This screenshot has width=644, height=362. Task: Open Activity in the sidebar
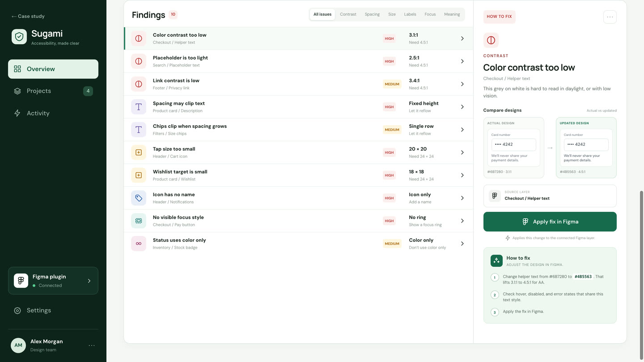point(53,113)
